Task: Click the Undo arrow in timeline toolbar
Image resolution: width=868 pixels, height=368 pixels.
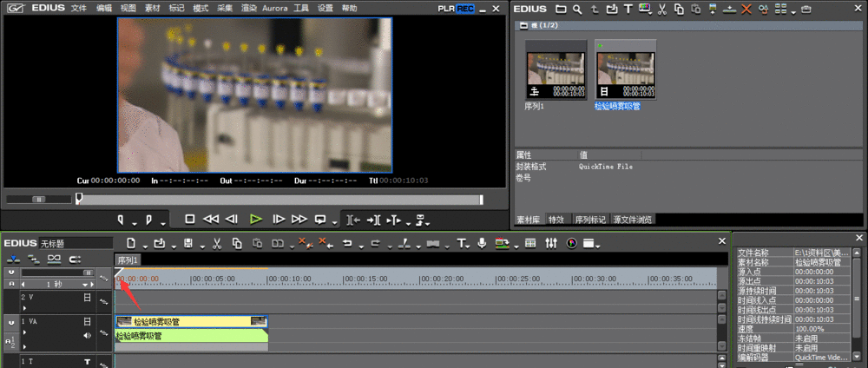Action: 347,243
